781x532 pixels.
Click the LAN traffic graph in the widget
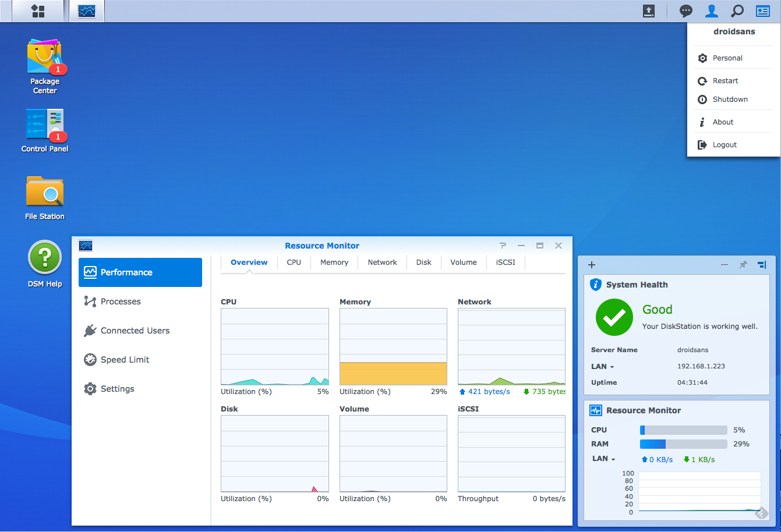[699, 492]
